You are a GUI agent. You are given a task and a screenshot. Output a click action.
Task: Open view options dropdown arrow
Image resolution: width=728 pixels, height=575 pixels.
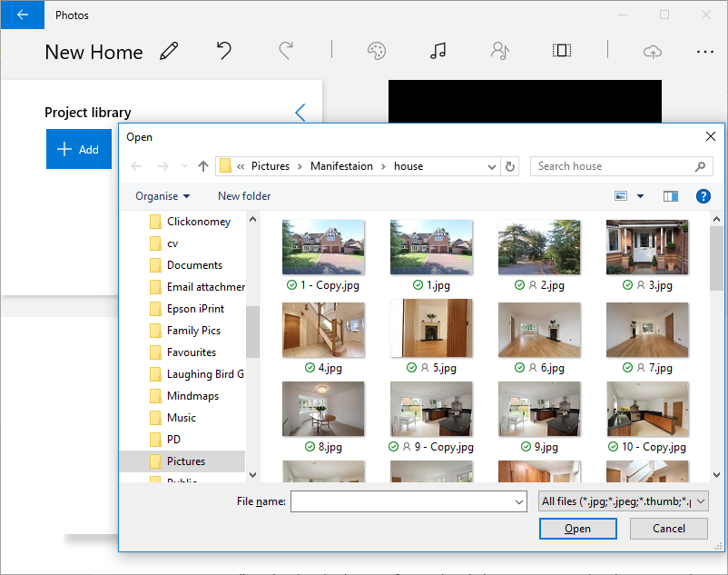[x=640, y=196]
